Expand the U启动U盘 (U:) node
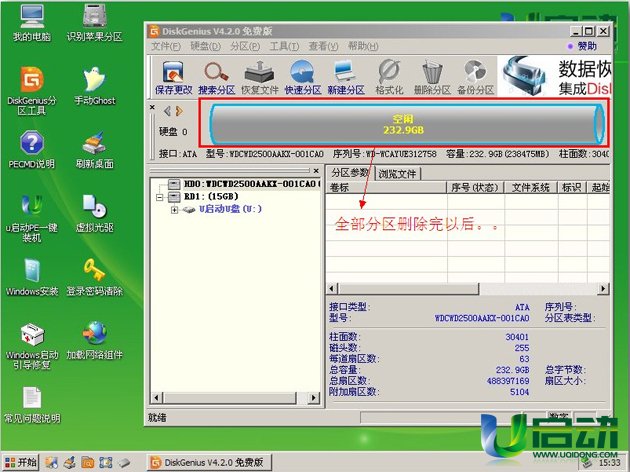The image size is (630, 472). click(x=174, y=210)
